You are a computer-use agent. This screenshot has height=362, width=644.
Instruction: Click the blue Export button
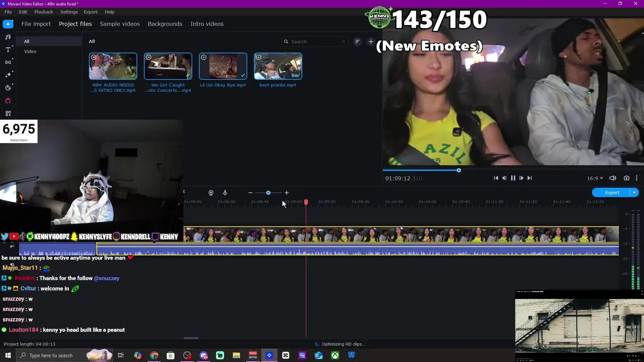coord(612,193)
